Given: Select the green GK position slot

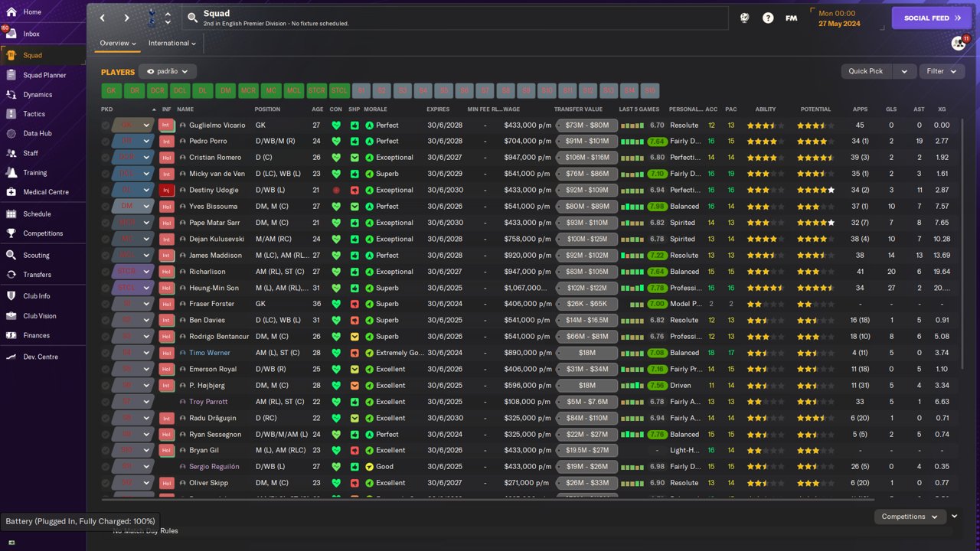Looking at the screenshot, I should 112,90.
